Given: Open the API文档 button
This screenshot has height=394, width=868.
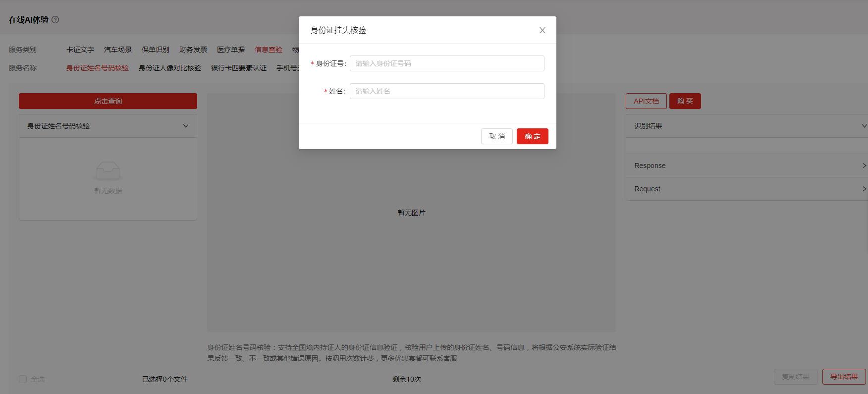Looking at the screenshot, I should (x=646, y=101).
